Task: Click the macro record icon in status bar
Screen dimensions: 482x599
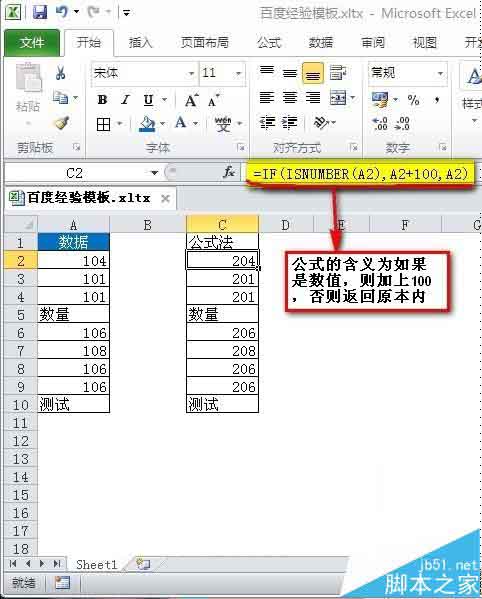Action: pyautogui.click(x=62, y=583)
